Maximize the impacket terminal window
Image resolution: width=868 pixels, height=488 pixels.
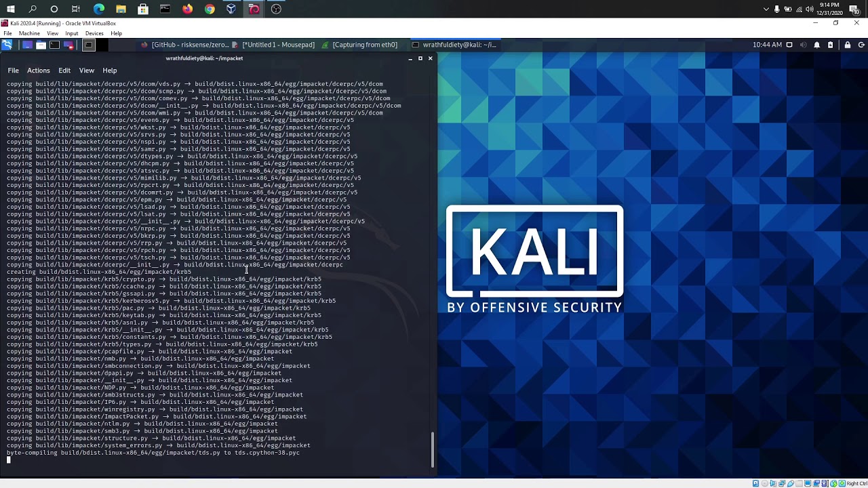point(420,58)
